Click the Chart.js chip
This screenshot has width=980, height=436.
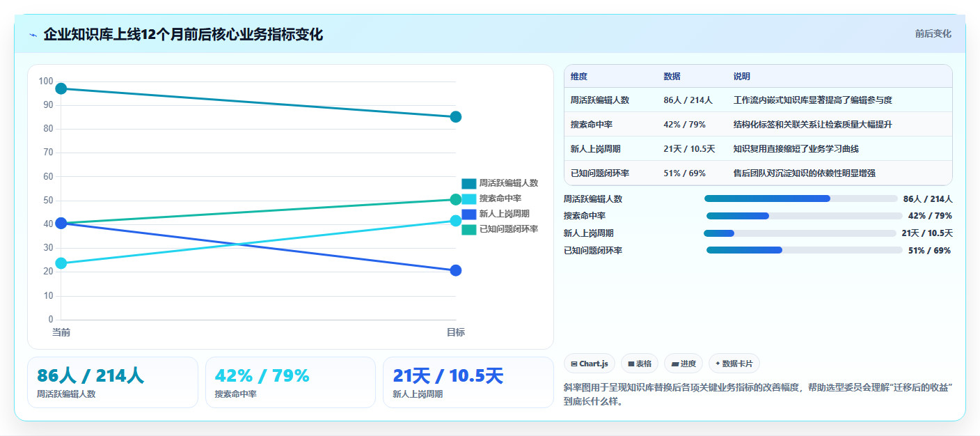point(590,364)
